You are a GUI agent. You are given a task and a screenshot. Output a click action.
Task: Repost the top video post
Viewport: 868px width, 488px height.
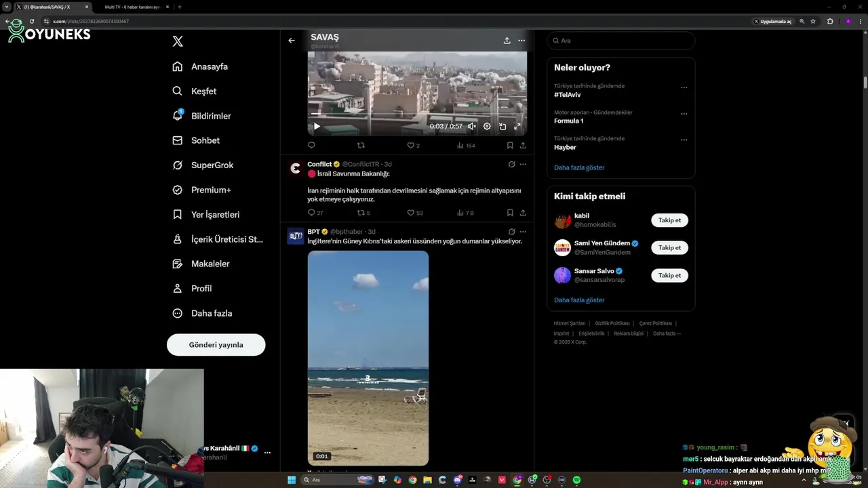pos(361,145)
